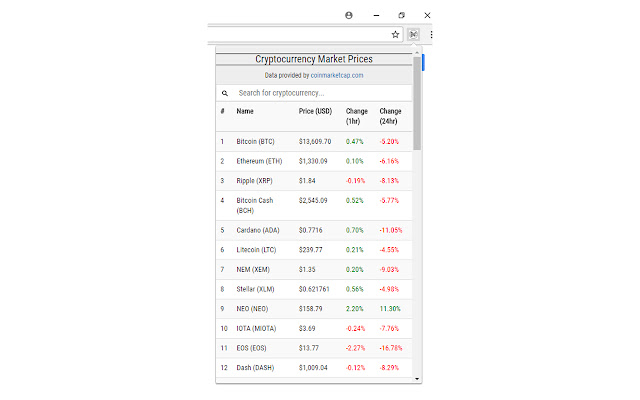Select the NEM (XEM) row name
This screenshot has width=640, height=400.
(253, 269)
